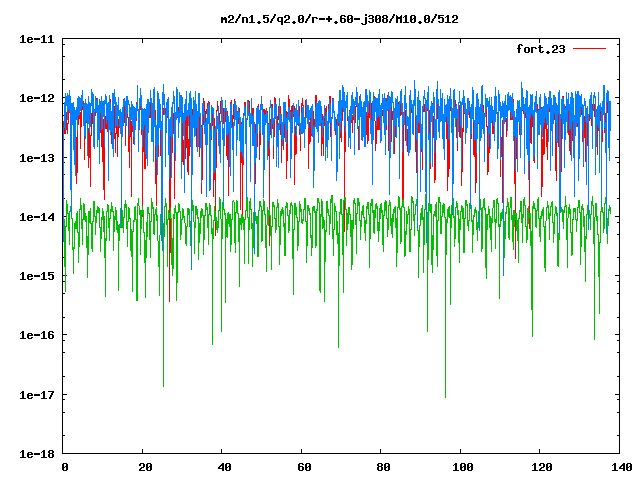
Task: Click the x-axis label 20
Action: [x=145, y=467]
